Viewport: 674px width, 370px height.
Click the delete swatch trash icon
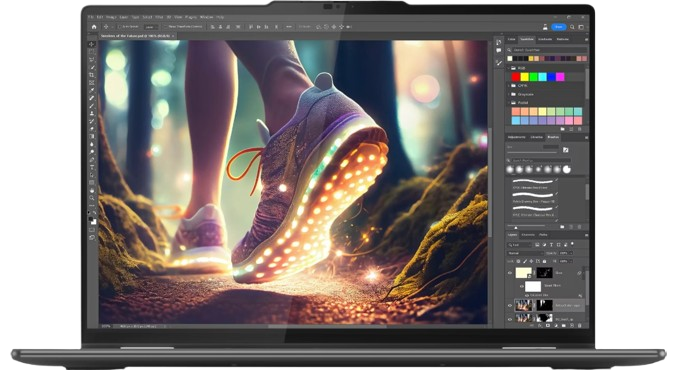(579, 129)
